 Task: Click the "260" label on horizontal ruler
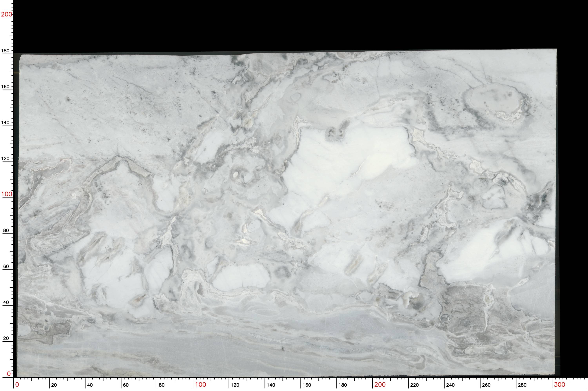[x=486, y=385]
